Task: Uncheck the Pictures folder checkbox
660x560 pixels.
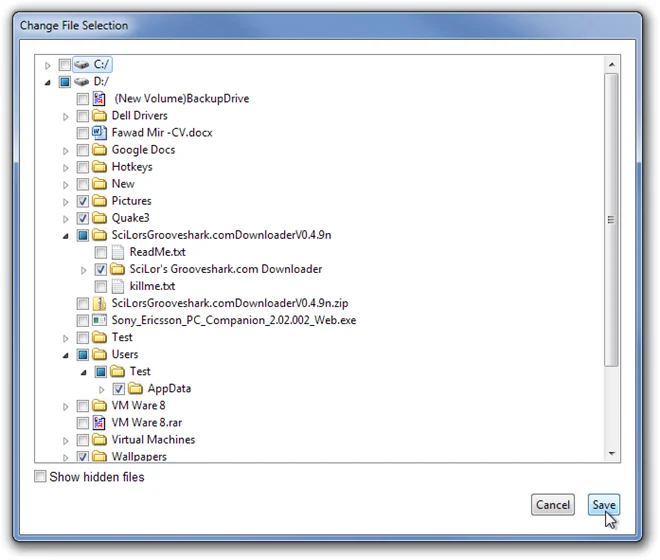Action: (82, 201)
